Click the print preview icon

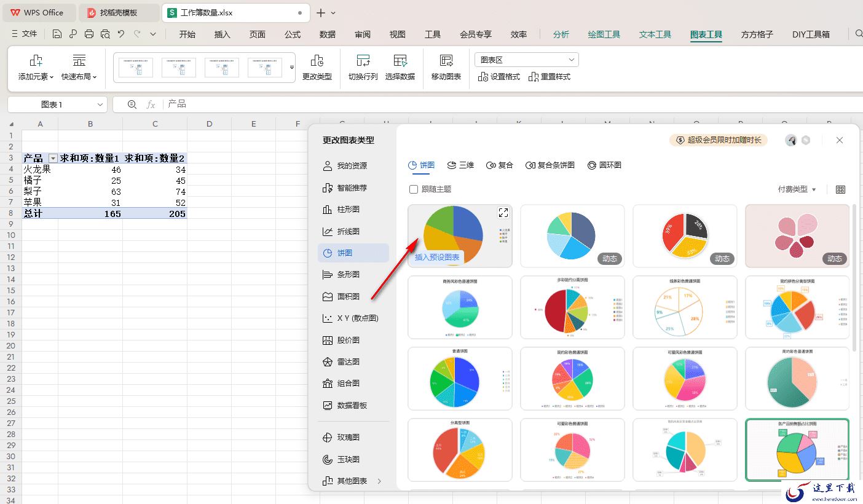(x=105, y=34)
